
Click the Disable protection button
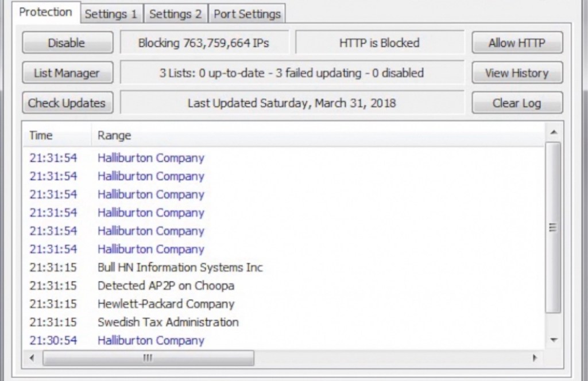tap(67, 42)
